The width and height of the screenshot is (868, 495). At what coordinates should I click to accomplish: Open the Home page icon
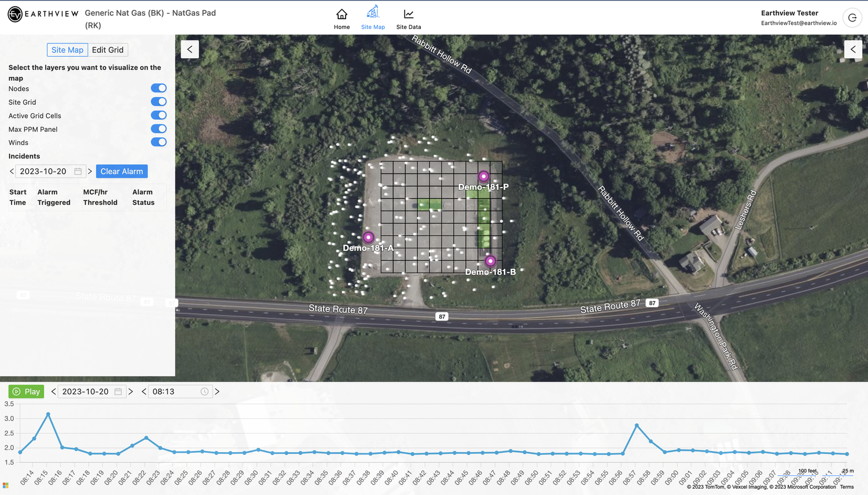[341, 17]
